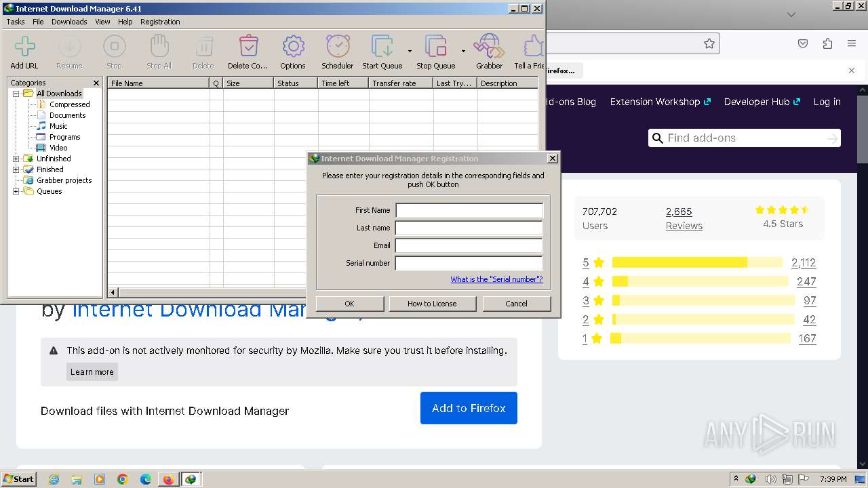Click the Firefox icon in taskbar
Screen dimensions: 868x488
point(168,479)
